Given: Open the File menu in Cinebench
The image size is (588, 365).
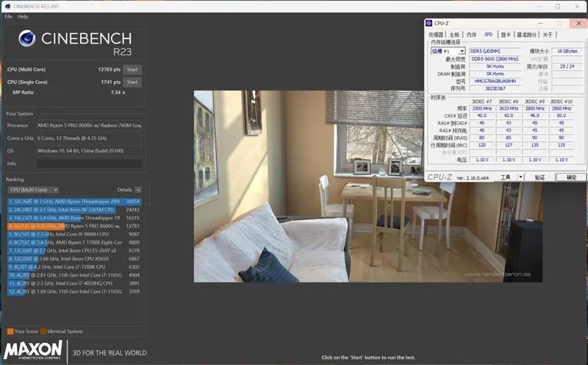Looking at the screenshot, I should point(8,16).
